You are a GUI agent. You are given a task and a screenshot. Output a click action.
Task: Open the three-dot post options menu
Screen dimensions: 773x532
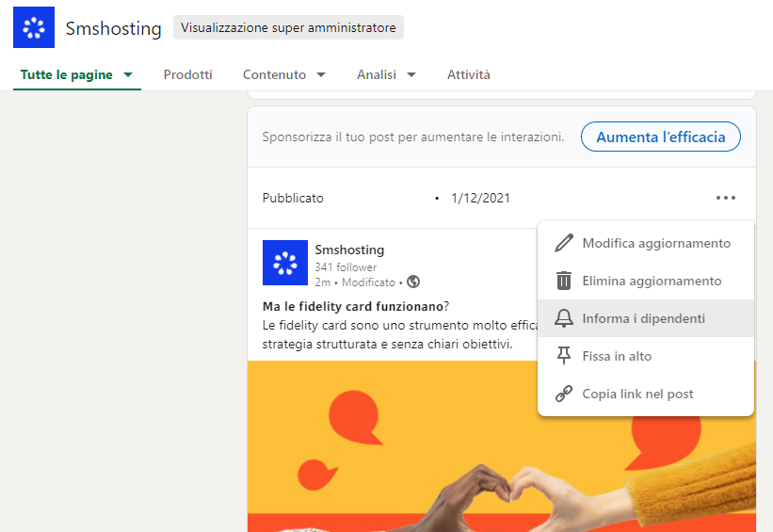(x=725, y=198)
